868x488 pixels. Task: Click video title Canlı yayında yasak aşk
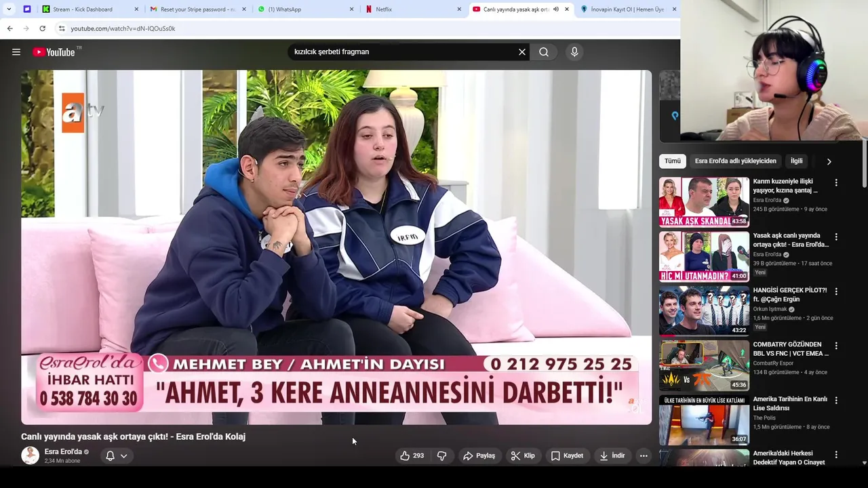pyautogui.click(x=133, y=437)
